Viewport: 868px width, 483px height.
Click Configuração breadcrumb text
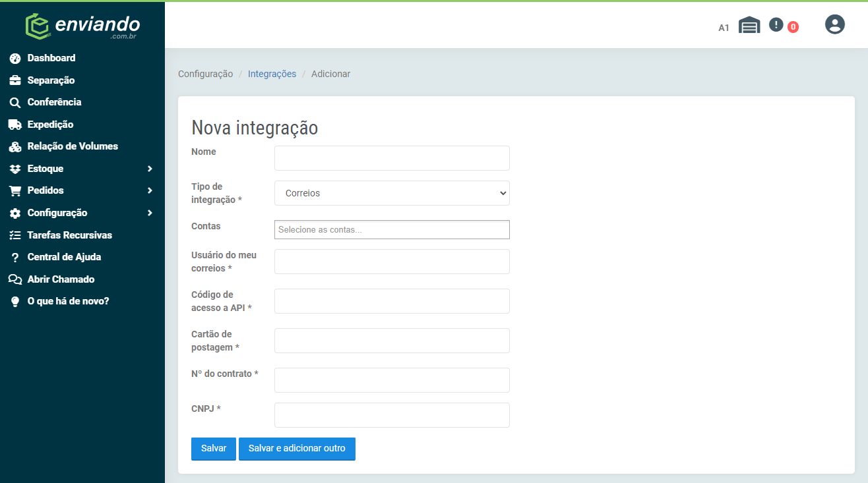(205, 74)
